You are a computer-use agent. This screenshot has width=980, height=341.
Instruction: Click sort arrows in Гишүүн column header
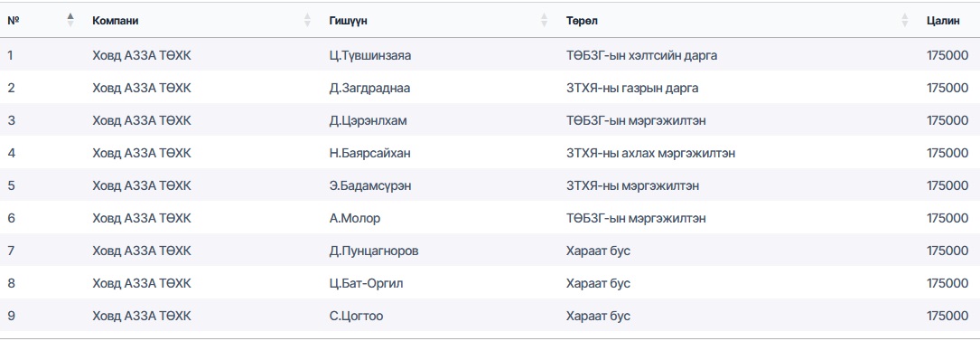pos(545,20)
